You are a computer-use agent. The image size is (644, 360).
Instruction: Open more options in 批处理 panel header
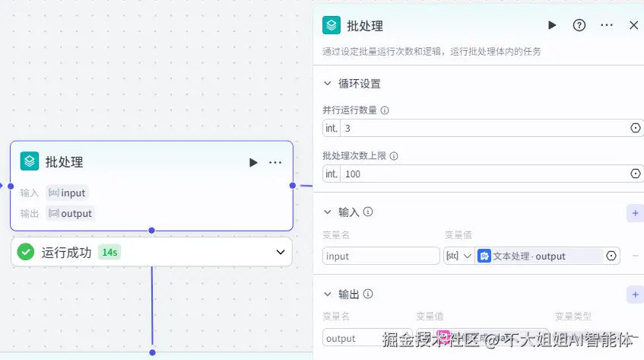(606, 25)
